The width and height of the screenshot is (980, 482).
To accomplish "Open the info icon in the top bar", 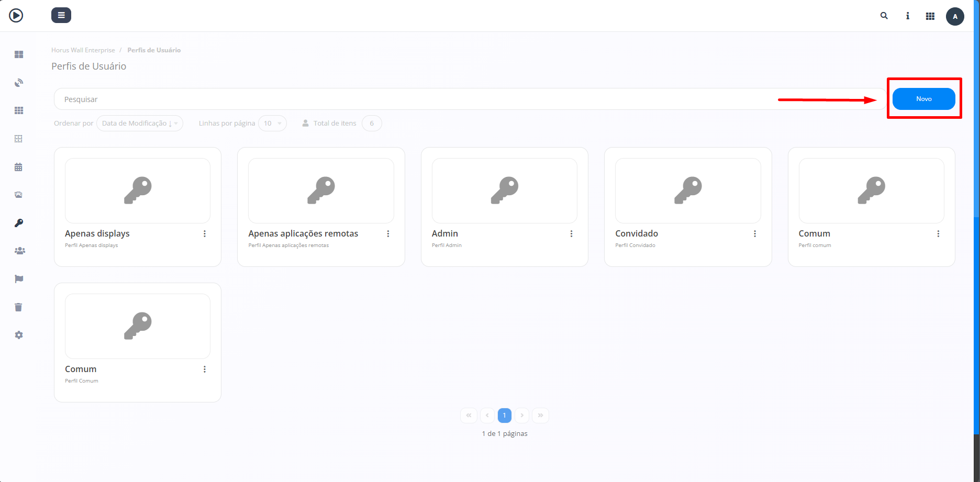I will [x=907, y=16].
